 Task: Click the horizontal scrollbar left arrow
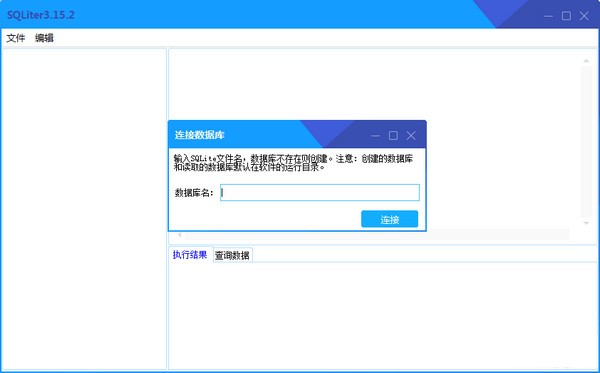click(179, 235)
